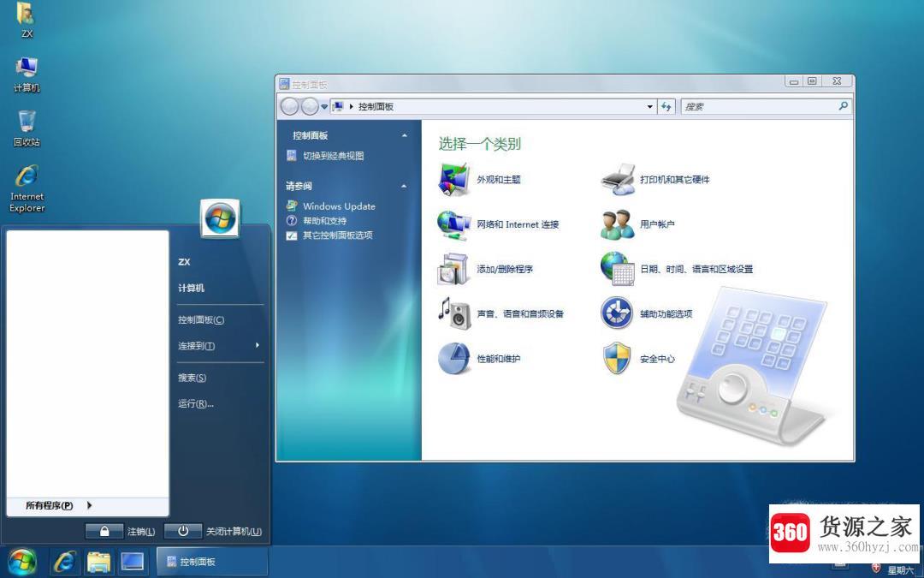Click 其它控制面板选项 icon in sidebar
The height and width of the screenshot is (578, 924).
pyautogui.click(x=291, y=235)
